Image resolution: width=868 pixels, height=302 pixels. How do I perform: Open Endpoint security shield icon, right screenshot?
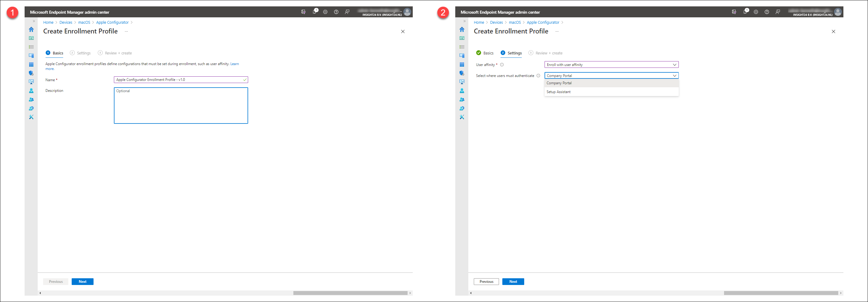point(462,73)
